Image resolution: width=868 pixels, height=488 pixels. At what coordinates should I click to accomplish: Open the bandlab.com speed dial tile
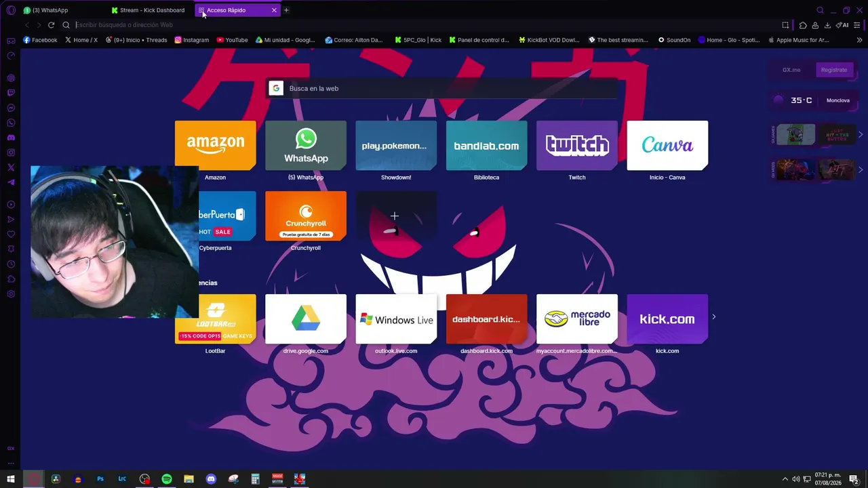(486, 145)
